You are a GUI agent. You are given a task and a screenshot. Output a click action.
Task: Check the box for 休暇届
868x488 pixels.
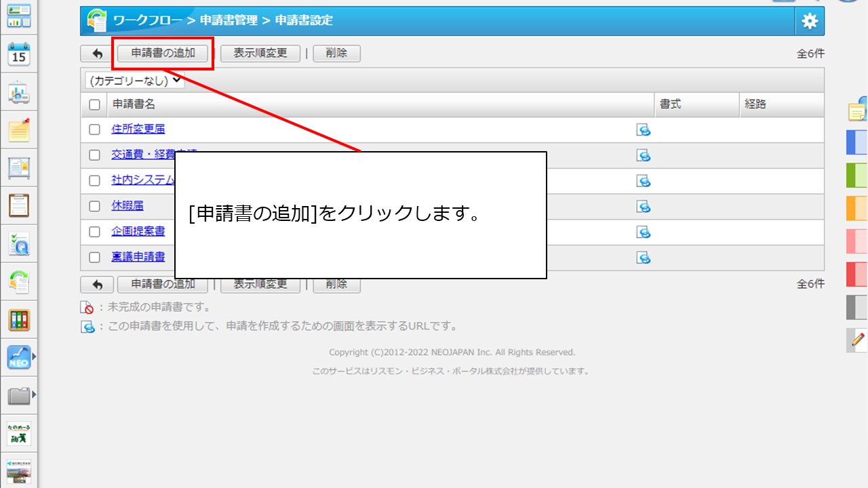[x=95, y=206]
